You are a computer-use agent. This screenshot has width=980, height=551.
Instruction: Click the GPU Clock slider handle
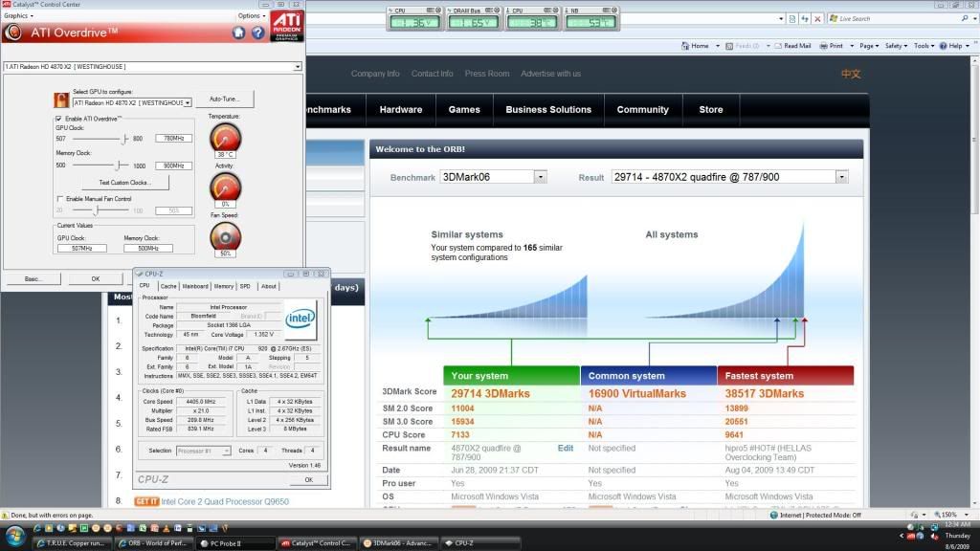(x=125, y=139)
